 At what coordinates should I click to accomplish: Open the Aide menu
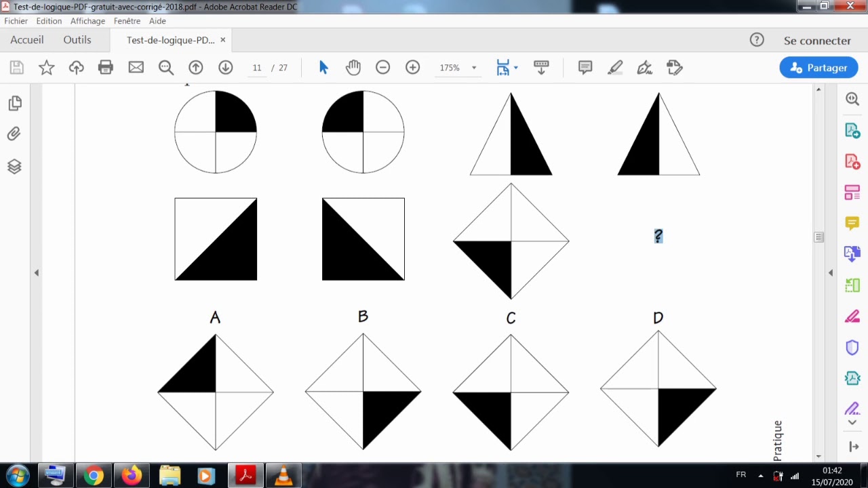157,21
